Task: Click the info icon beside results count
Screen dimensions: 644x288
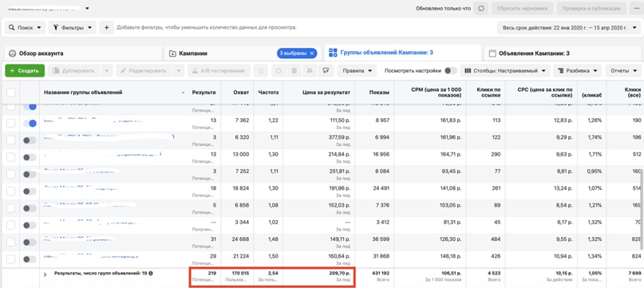Action: click(150, 273)
